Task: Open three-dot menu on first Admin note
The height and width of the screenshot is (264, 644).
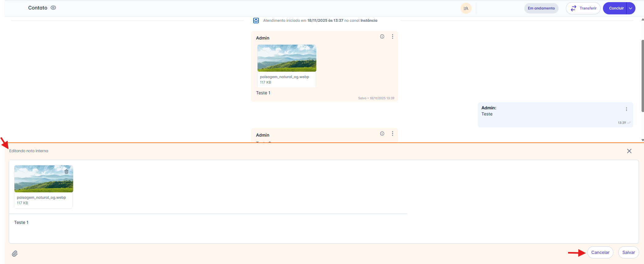Action: tap(393, 36)
